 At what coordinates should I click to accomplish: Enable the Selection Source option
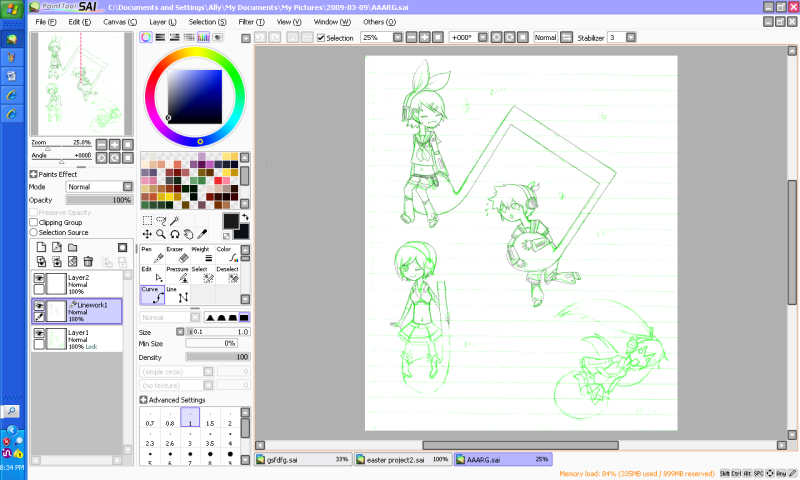click(34, 232)
